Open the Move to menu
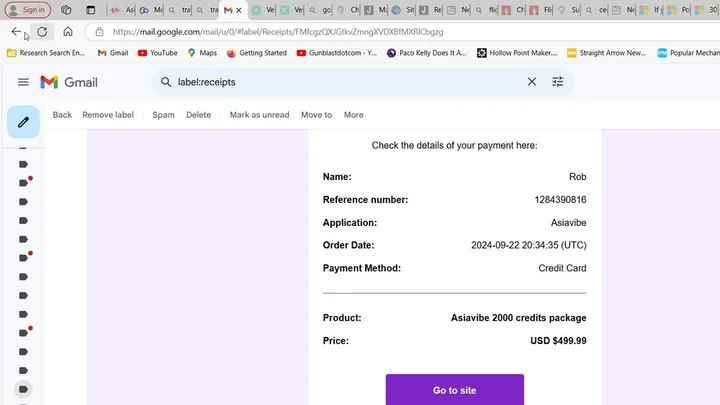 point(316,115)
